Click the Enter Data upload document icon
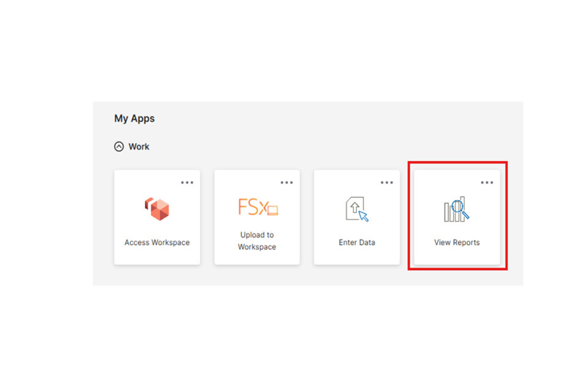This screenshot has height=392, width=588. click(357, 209)
